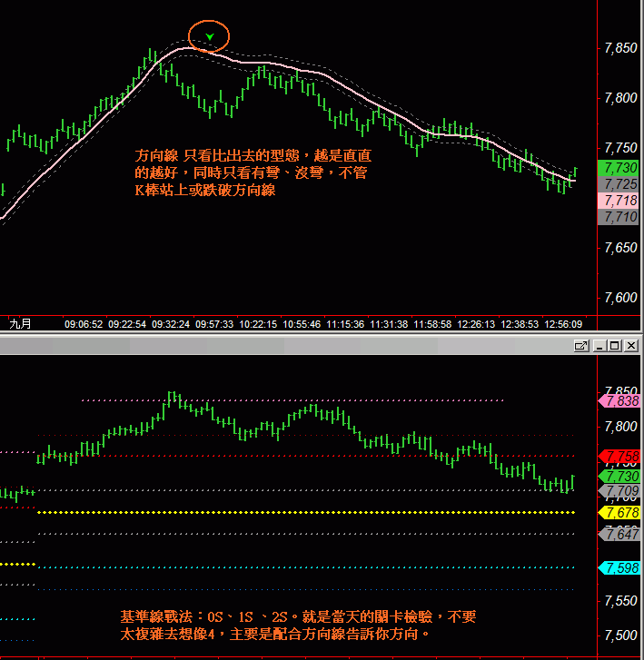
Task: Click the 7,750 price label on upper chart axis
Action: click(x=620, y=148)
